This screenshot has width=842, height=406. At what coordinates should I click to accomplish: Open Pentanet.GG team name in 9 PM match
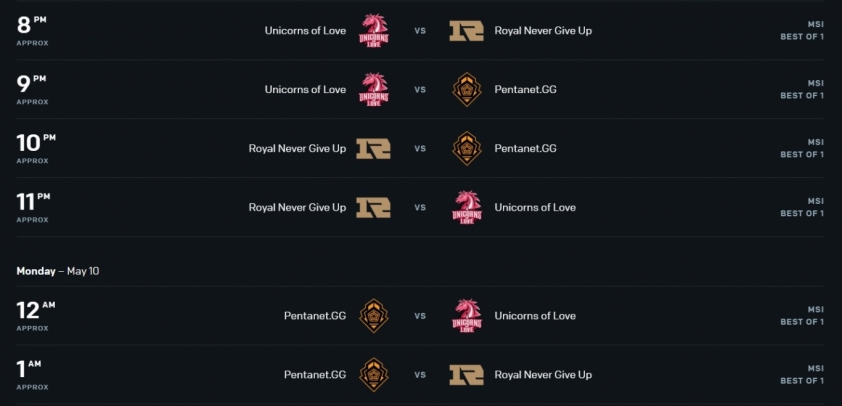point(525,90)
